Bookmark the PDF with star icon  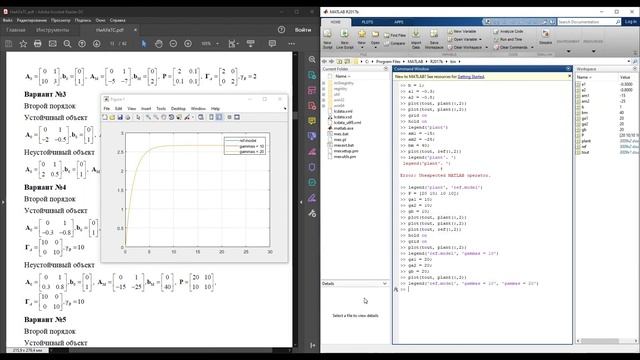[x=23, y=43]
